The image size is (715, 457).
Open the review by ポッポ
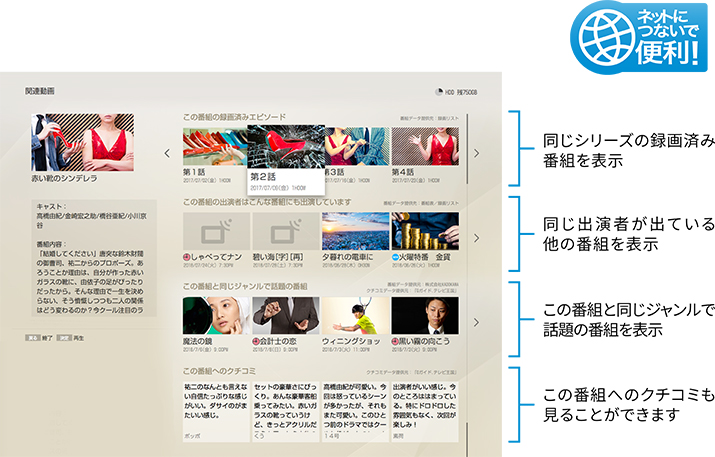pos(215,408)
